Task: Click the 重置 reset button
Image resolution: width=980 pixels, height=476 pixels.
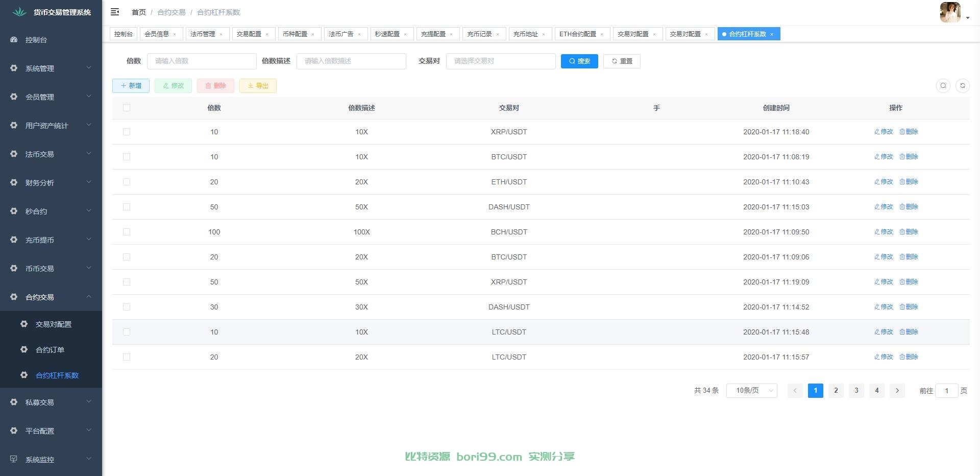Action: pos(622,61)
